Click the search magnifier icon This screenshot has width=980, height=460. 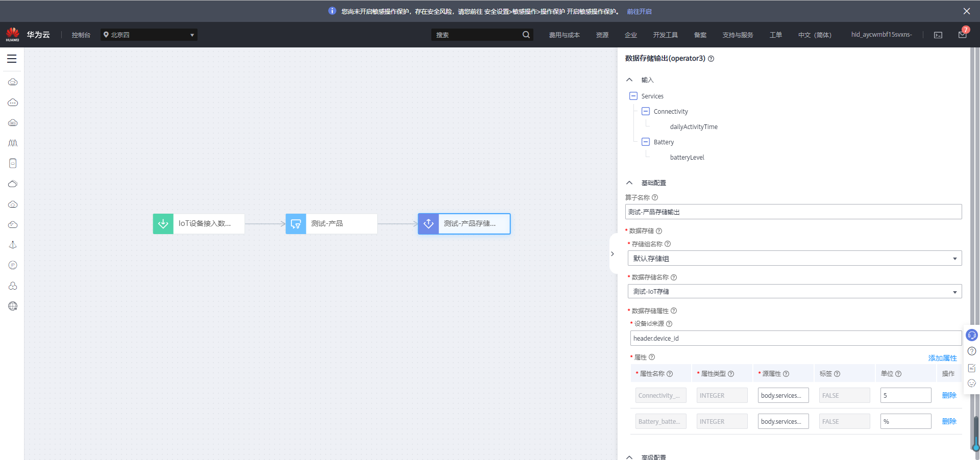526,35
